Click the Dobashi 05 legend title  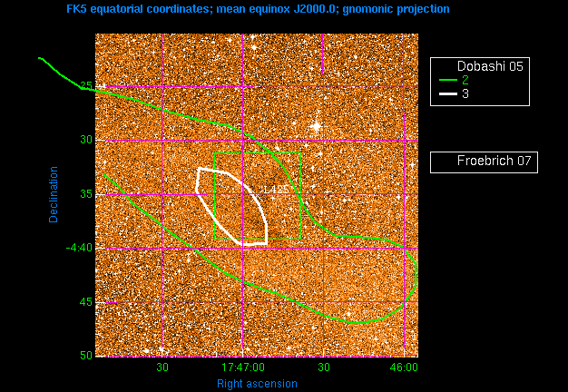click(490, 66)
